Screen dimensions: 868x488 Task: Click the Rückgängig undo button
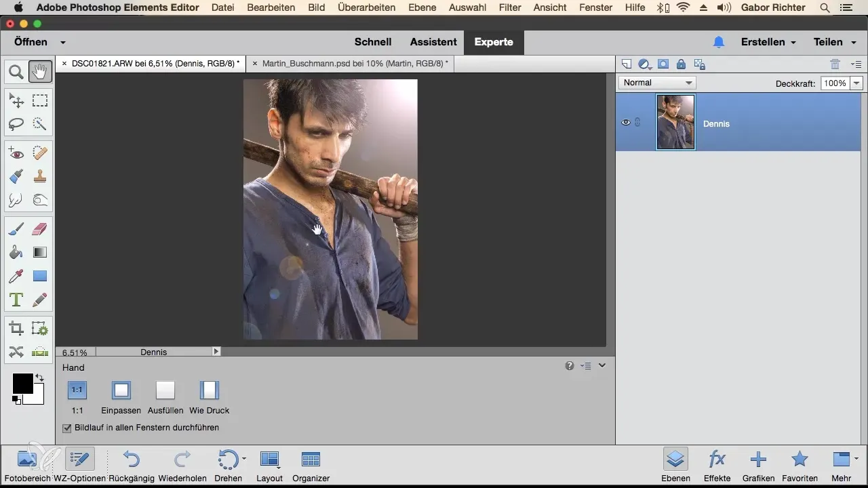tap(132, 466)
